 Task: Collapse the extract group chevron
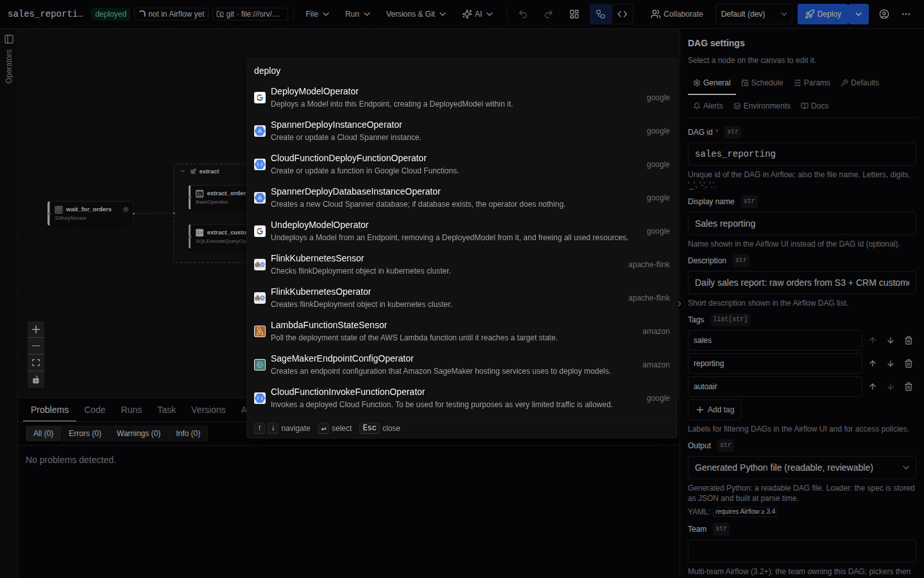click(183, 171)
